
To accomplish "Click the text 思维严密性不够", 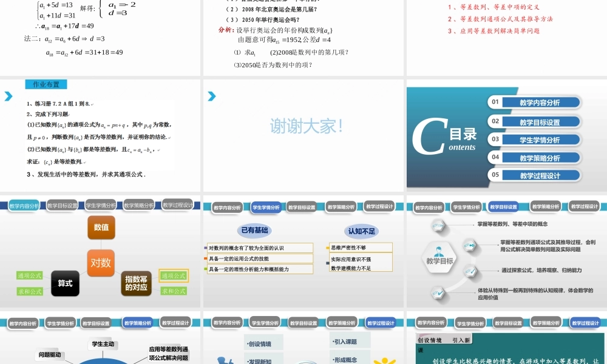I will (x=348, y=248).
